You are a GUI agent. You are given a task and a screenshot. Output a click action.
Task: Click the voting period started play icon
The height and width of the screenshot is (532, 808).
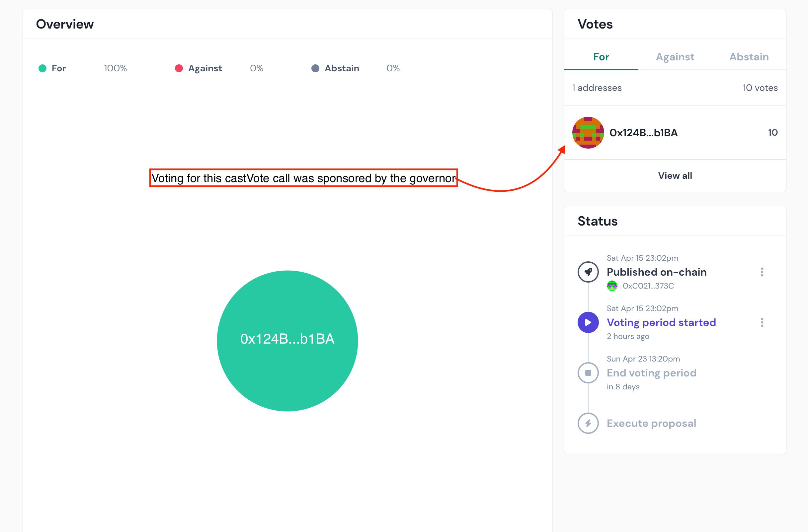588,322
